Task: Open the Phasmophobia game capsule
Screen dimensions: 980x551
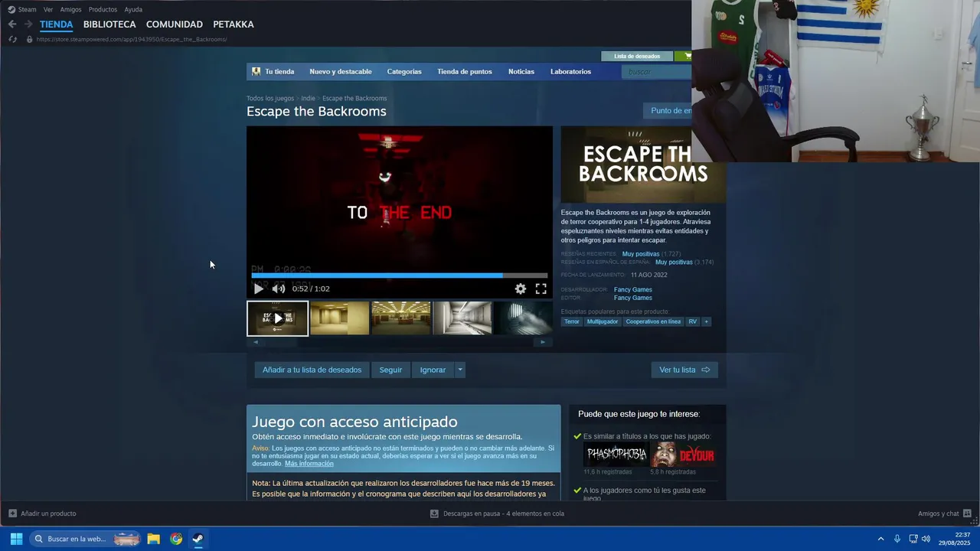Action: [616, 455]
